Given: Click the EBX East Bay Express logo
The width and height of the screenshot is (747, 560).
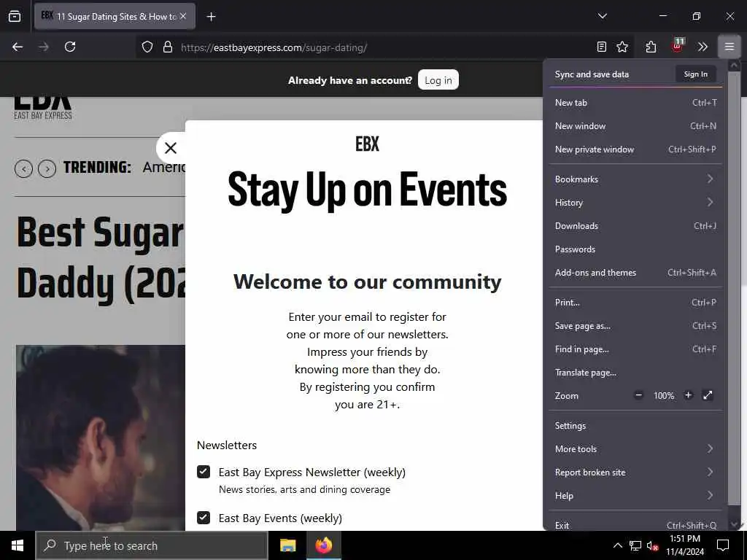Looking at the screenshot, I should 43,109.
